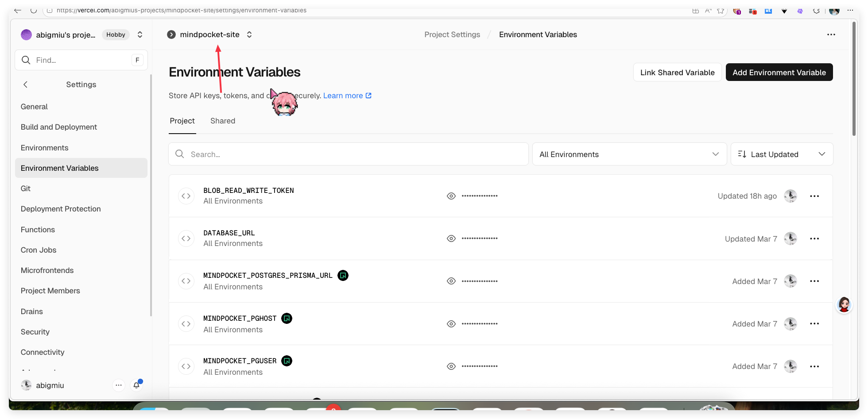Screen dimensions: 868x419
Task: Open three-dot menu for BLOB_READ_WRITE_TOKEN row
Action: pyautogui.click(x=814, y=196)
